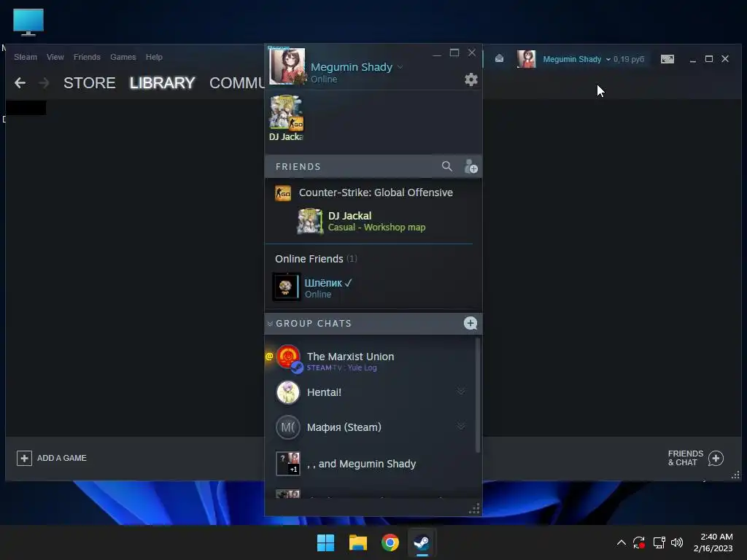Screen dimensions: 747x560
Task: Click Megumin Shady avatar in friends list
Action: pyautogui.click(x=287, y=66)
